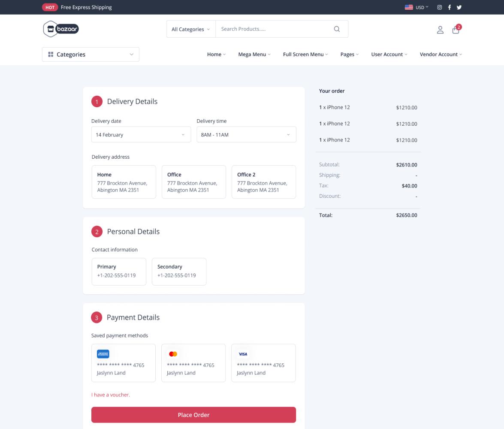This screenshot has height=429, width=504.
Task: Open the user profile icon
Action: (x=440, y=30)
